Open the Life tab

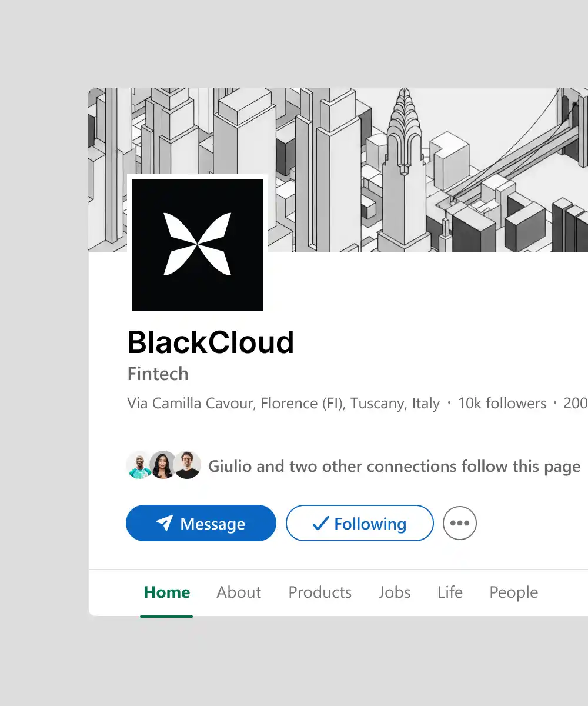click(450, 592)
